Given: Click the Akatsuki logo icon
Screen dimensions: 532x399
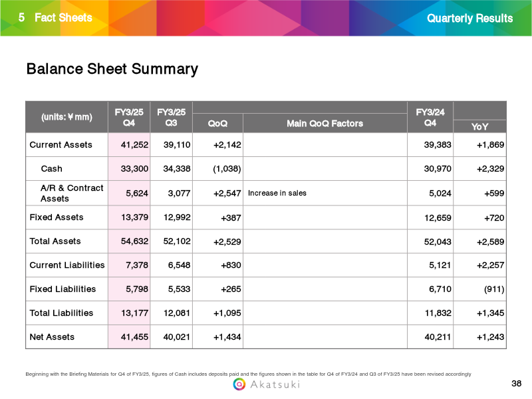Looking at the screenshot, I should click(x=239, y=384).
